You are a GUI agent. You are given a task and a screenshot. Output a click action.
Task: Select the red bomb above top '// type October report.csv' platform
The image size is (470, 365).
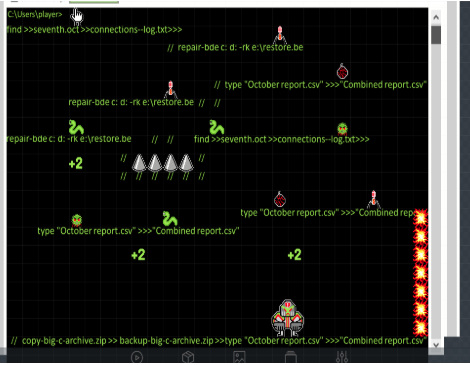coord(342,71)
